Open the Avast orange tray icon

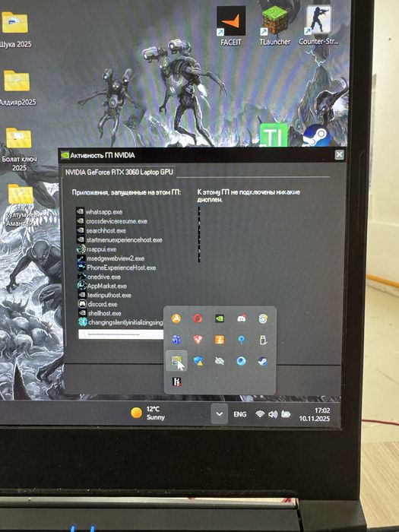[x=176, y=318]
